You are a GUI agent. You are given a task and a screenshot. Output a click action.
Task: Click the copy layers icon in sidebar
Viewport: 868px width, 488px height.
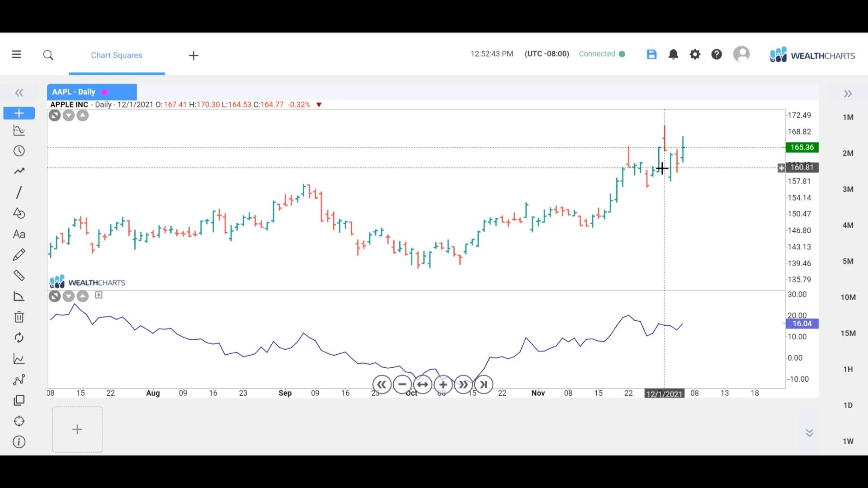[19, 400]
